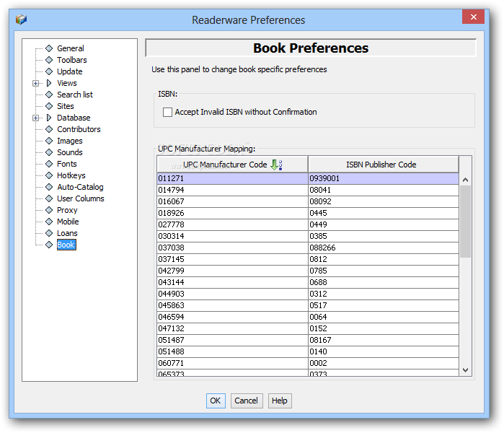Select Contributors in the preferences tree
This screenshot has width=504, height=433.
pos(79,129)
